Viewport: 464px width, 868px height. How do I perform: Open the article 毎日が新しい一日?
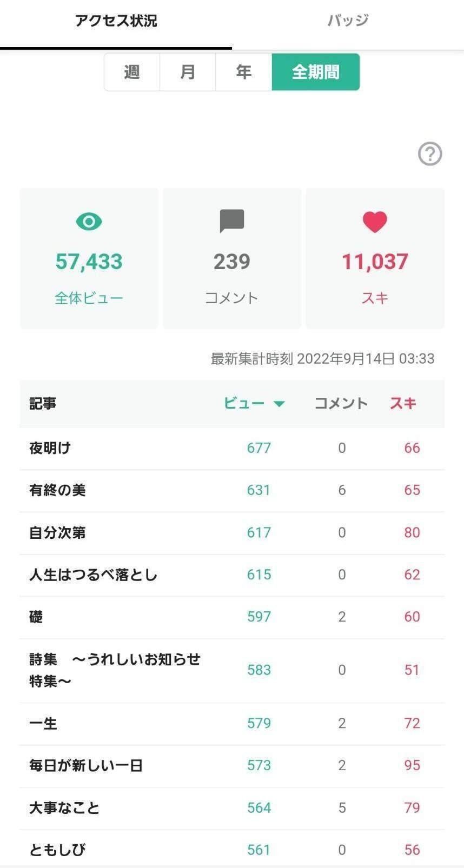pos(86,765)
